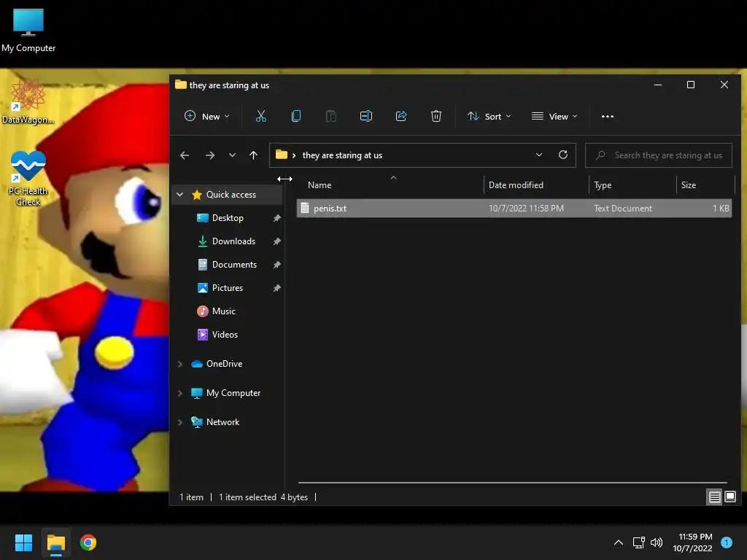
Task: Click the '1 item selected 4 bytes' status
Action: (x=263, y=497)
